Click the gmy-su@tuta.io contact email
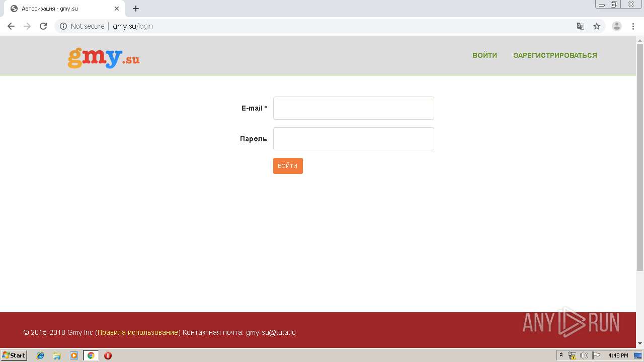This screenshot has height=362, width=644. (271, 332)
